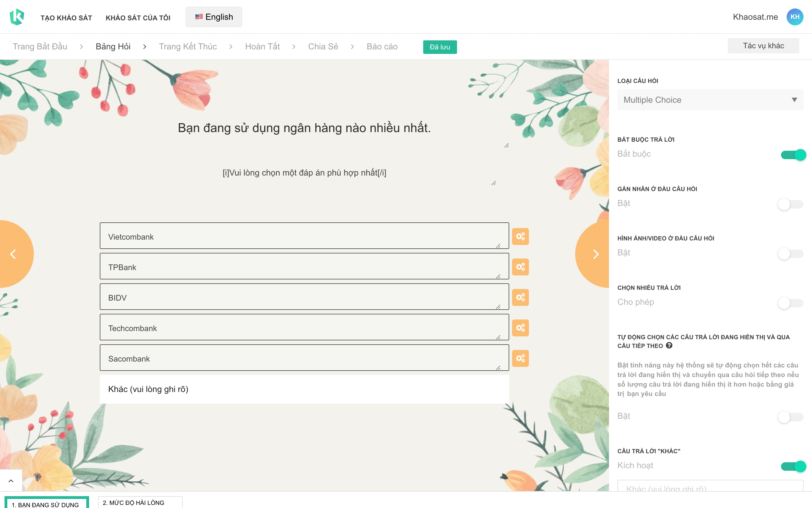This screenshot has width=812, height=508.
Task: Open the Multiple Choice question type dropdown
Action: [x=710, y=100]
